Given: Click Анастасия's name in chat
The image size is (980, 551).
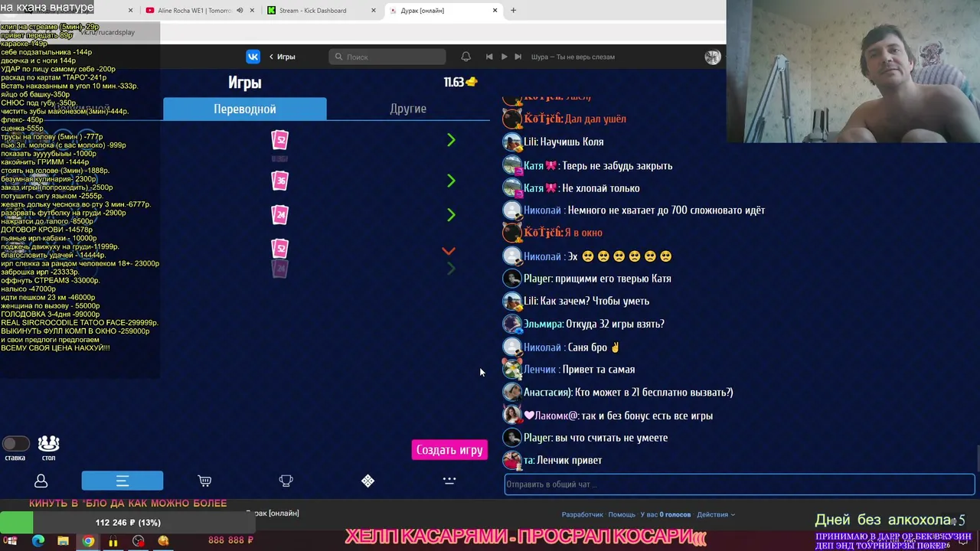Looking at the screenshot, I should click(546, 393).
